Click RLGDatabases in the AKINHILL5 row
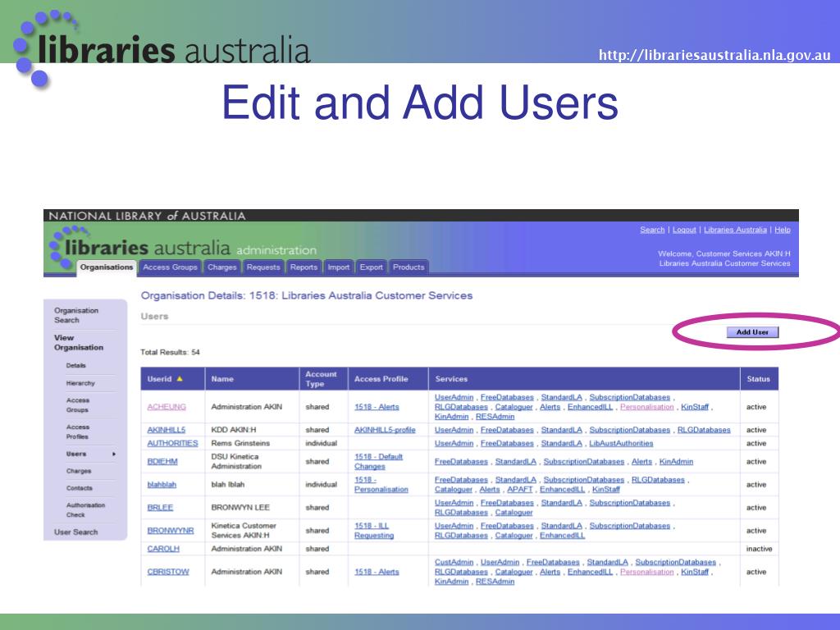The width and height of the screenshot is (840, 630). [x=704, y=430]
